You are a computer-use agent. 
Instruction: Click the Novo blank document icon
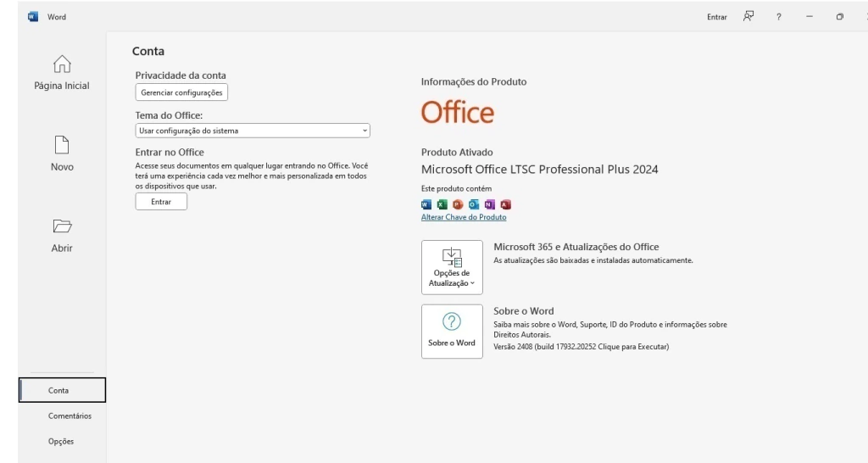[62, 145]
